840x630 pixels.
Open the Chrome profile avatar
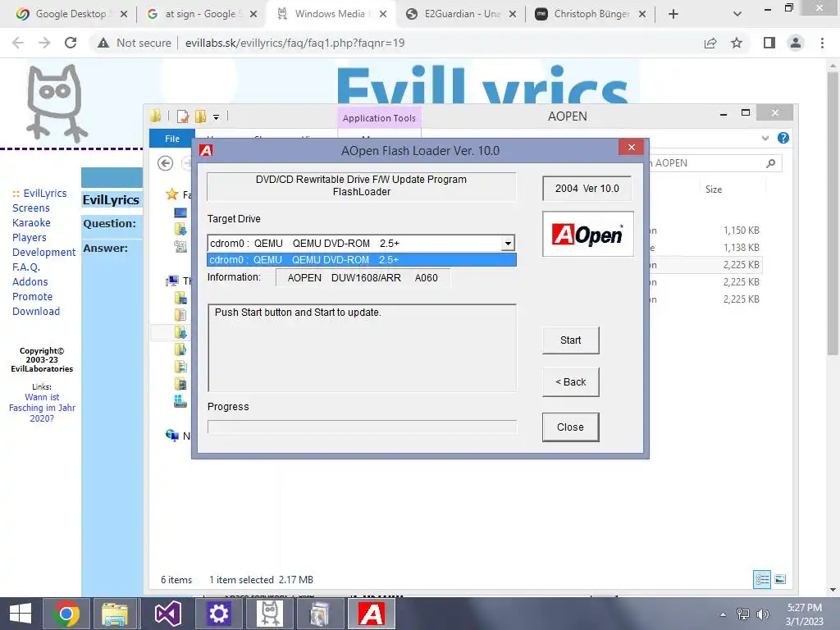tap(796, 43)
